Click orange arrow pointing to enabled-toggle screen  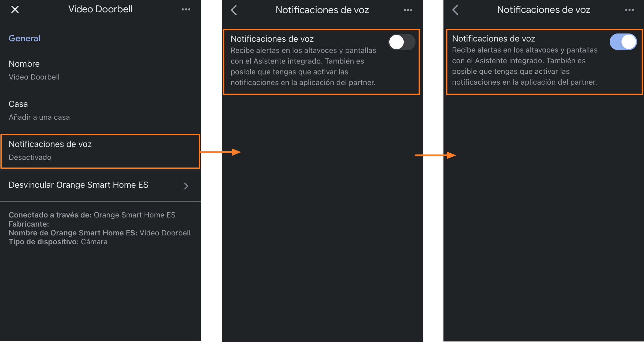[435, 155]
